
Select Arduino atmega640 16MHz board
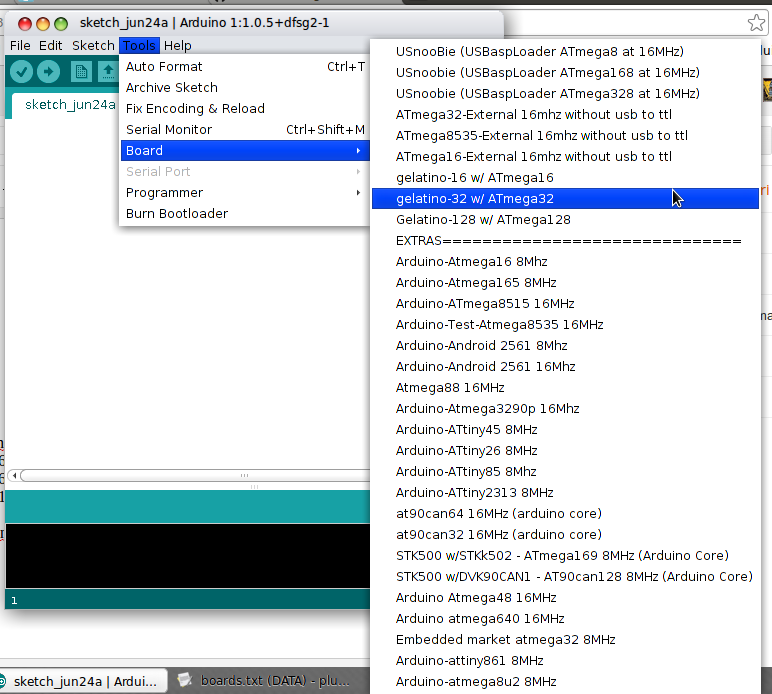coord(565,619)
